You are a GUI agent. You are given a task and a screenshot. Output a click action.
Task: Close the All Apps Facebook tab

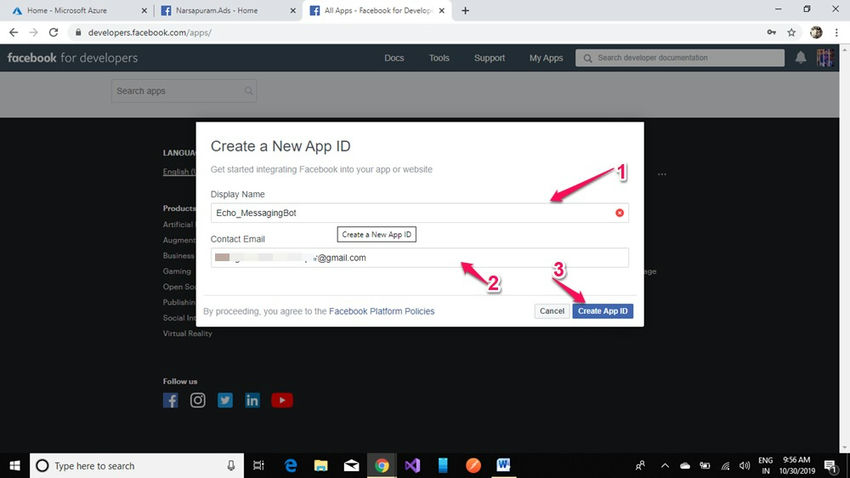coord(442,10)
